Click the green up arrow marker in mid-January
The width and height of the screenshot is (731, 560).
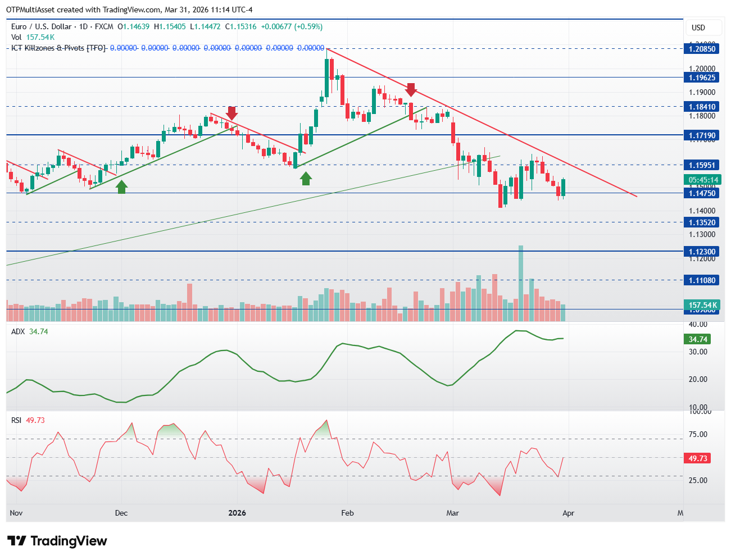[306, 179]
